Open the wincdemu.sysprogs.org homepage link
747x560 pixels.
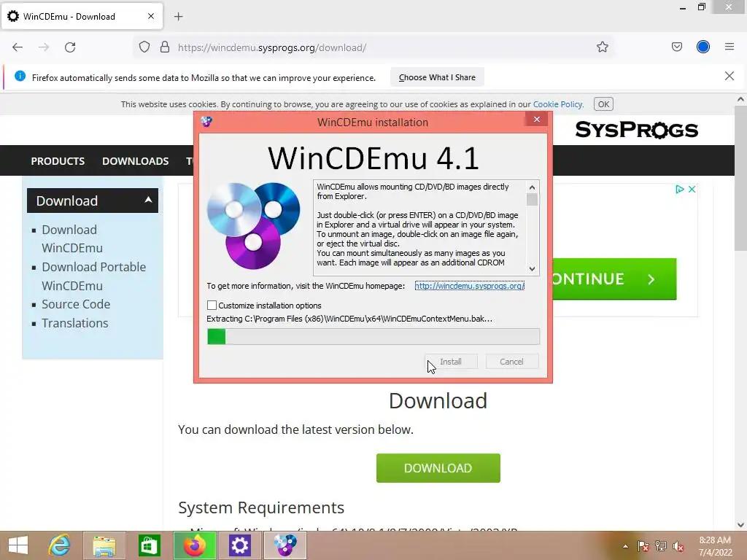(469, 286)
